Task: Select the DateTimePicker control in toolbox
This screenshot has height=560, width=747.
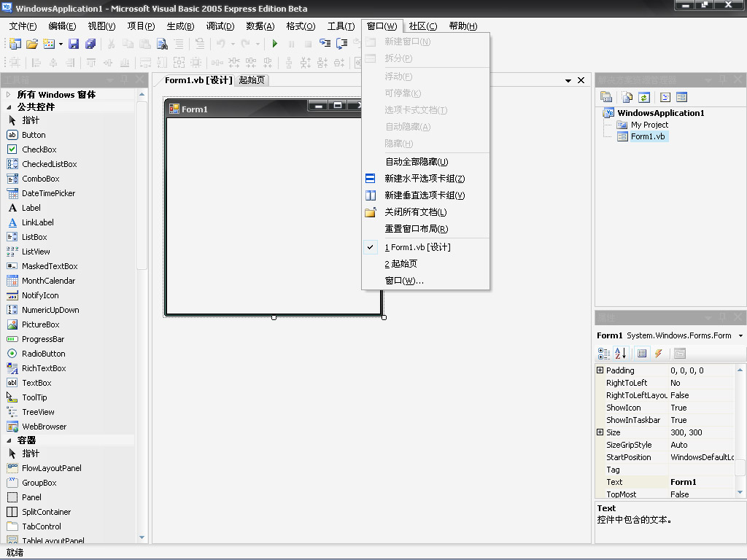Action: point(41,192)
